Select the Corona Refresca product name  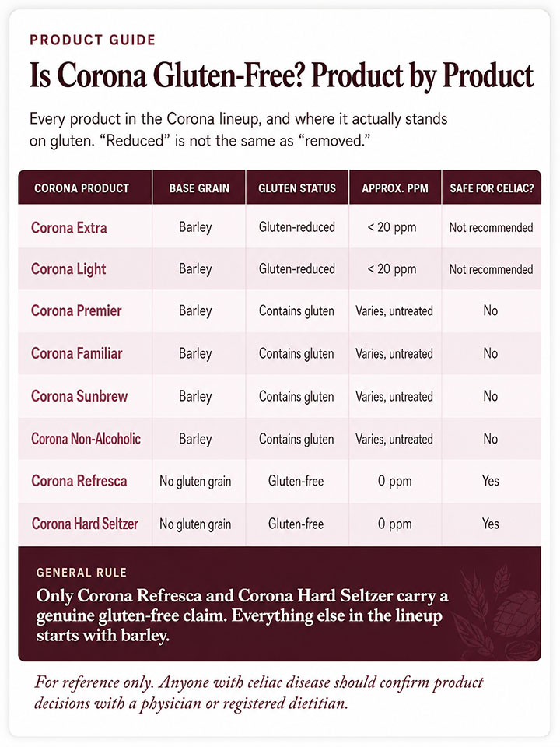79,481
